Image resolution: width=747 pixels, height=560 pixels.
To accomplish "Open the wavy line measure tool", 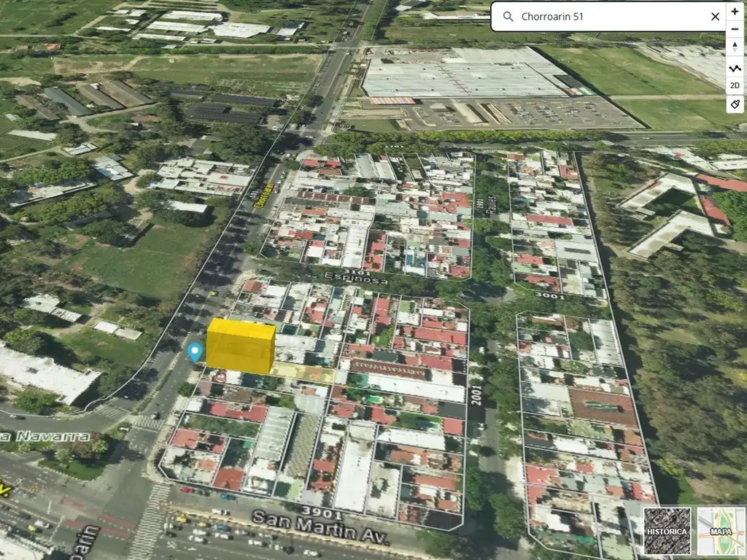I will (x=735, y=68).
